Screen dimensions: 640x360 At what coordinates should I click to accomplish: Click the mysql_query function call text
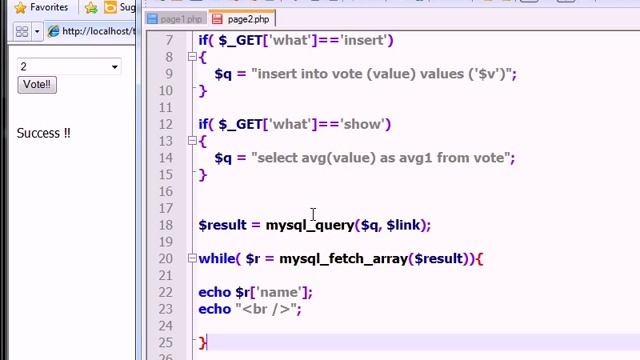coord(310,225)
